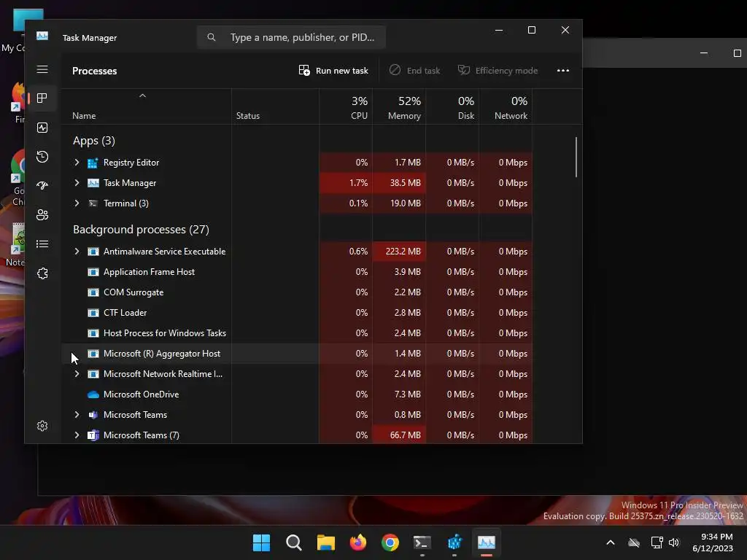Expand the Task Manager process row
The height and width of the screenshot is (560, 747).
coord(77,183)
